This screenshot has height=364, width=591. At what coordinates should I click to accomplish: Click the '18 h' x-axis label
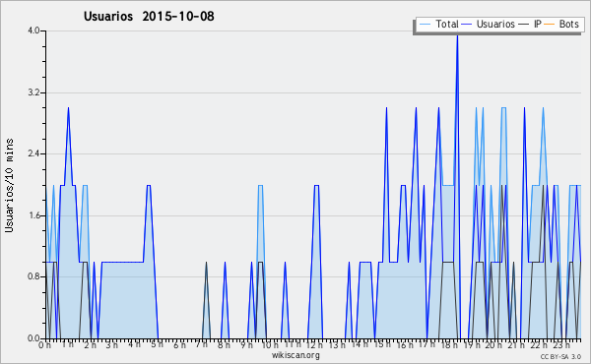tap(449, 345)
